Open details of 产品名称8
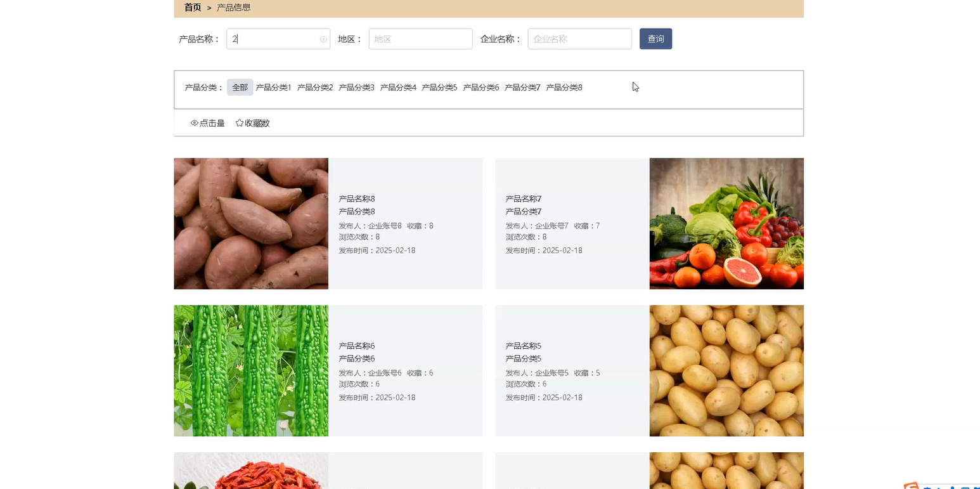This screenshot has height=489, width=980. point(356,199)
